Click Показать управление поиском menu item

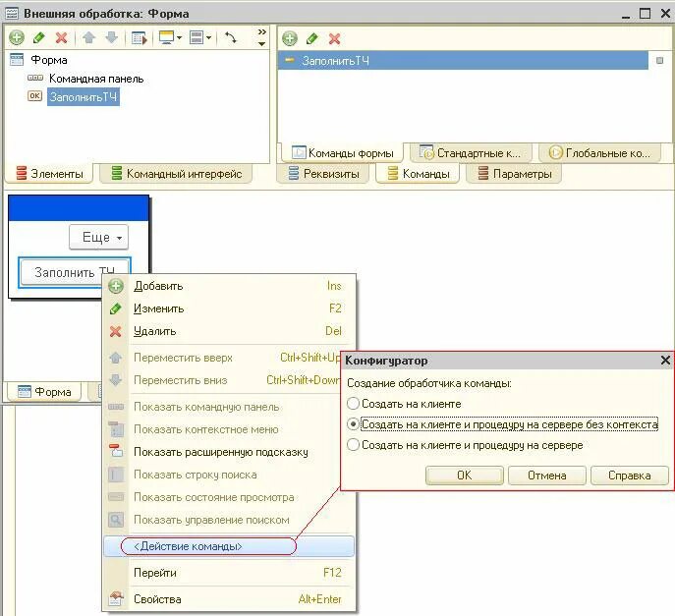tap(230, 520)
